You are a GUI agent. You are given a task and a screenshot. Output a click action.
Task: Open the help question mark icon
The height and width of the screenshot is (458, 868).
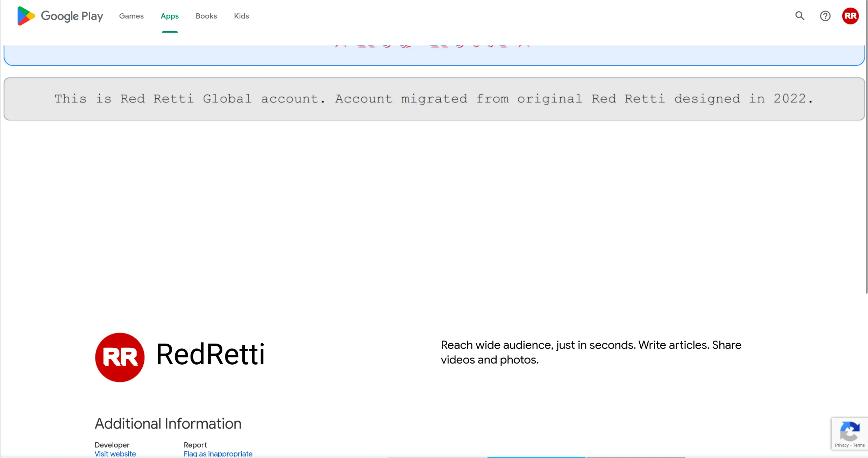[825, 16]
